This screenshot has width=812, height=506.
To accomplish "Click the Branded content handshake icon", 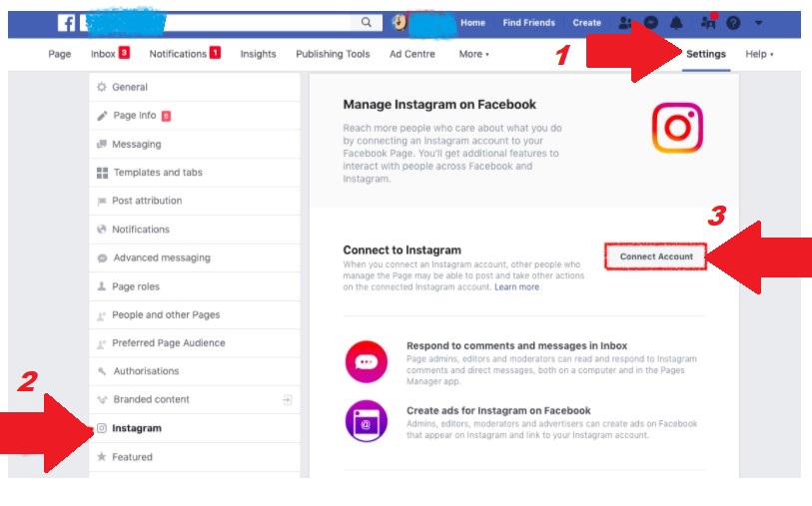I will pos(102,399).
